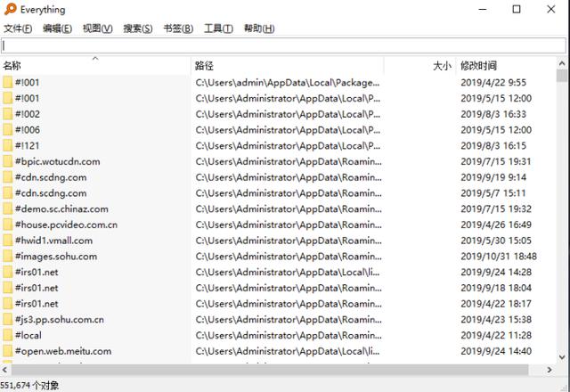
Task: Click folder icon of #!121
Action: click(8, 146)
